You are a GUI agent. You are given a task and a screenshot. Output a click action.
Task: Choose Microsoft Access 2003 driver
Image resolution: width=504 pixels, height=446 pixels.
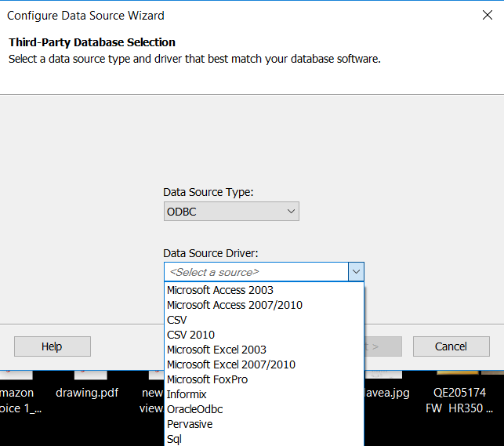pyautogui.click(x=264, y=290)
